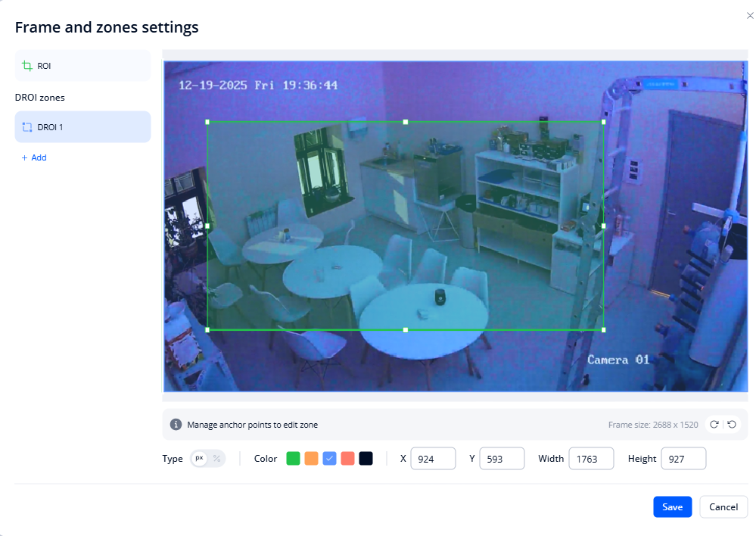This screenshot has height=536, width=756.
Task: Toggle zone units to px
Action: click(x=200, y=458)
